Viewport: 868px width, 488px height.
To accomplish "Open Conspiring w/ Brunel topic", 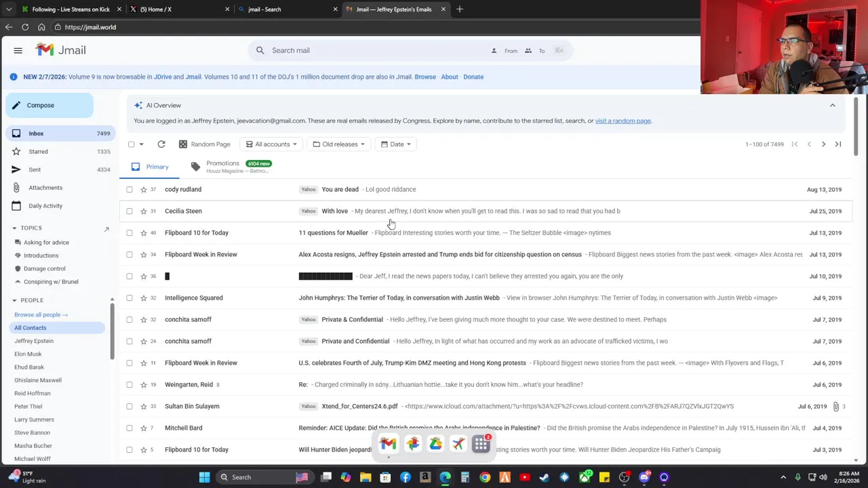I will [51, 282].
